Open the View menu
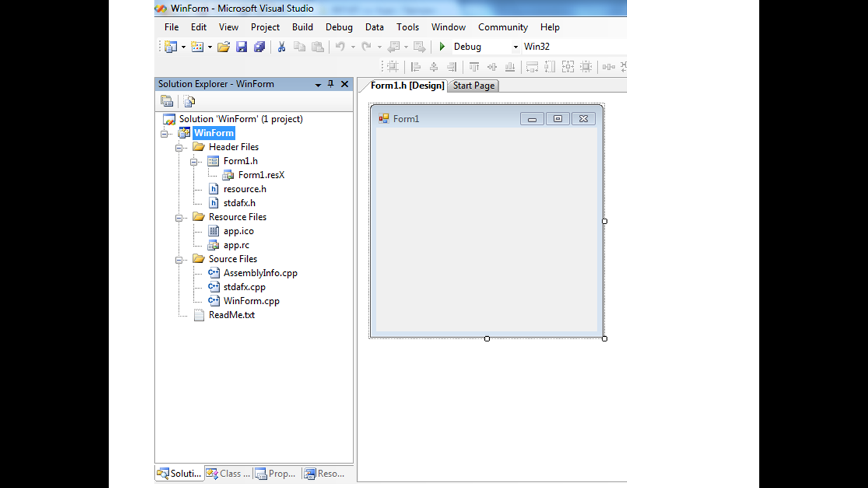Viewport: 868px width, 488px height. point(229,27)
